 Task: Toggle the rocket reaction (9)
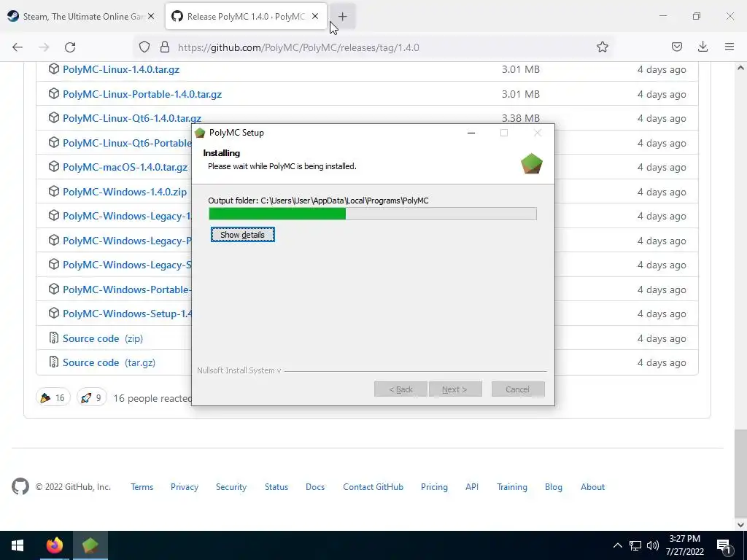pyautogui.click(x=91, y=397)
